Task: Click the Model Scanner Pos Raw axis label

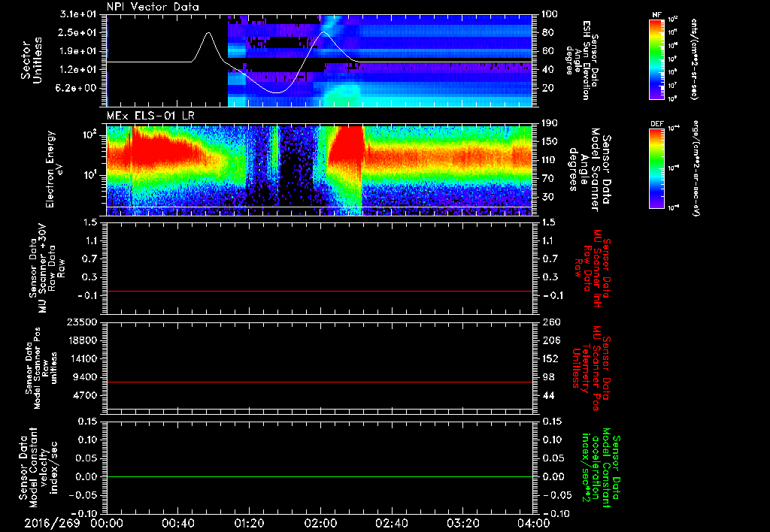Action: [41, 368]
